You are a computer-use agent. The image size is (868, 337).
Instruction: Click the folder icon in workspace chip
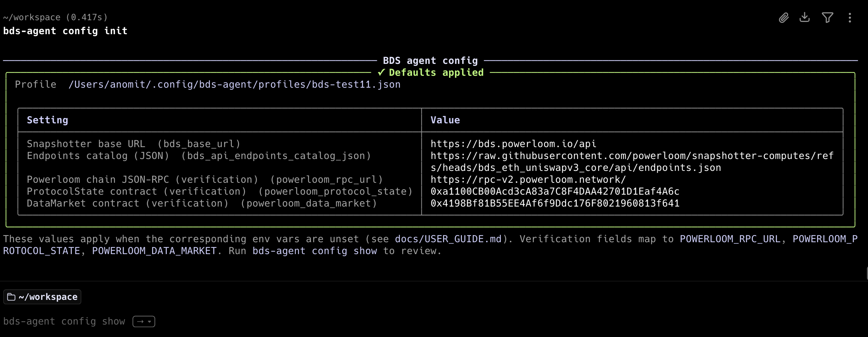(x=12, y=297)
